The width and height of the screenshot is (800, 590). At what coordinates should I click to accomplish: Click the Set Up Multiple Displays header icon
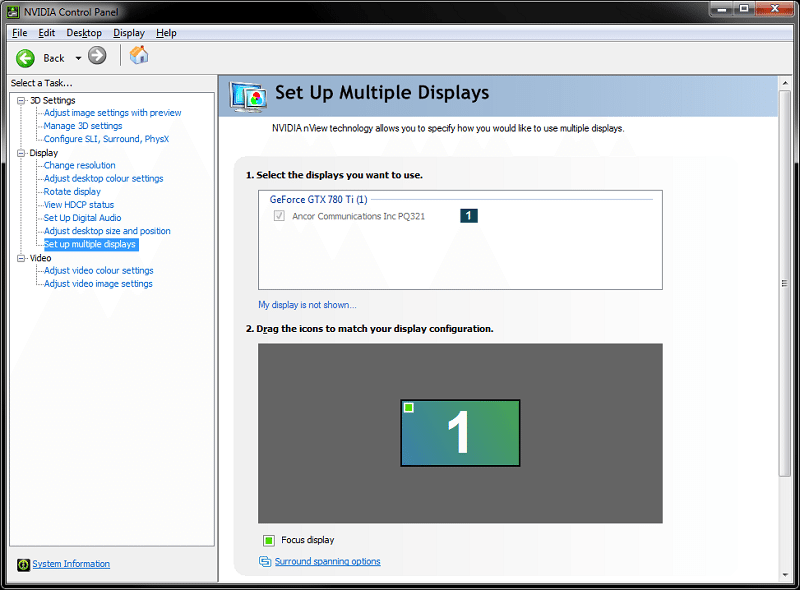(248, 97)
